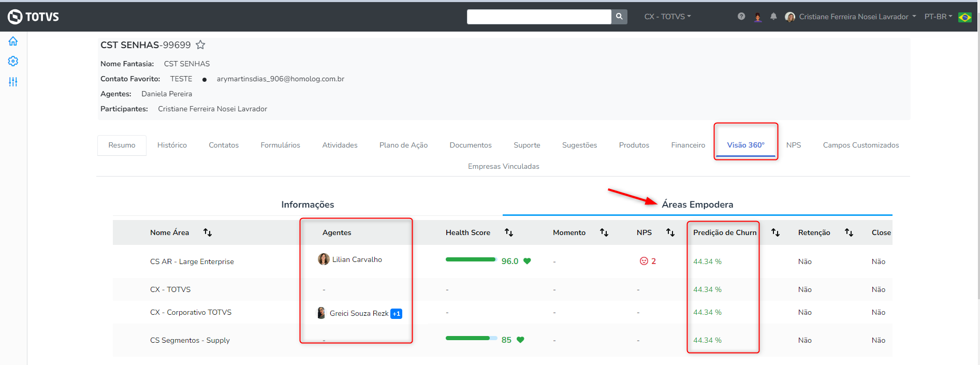Click the small character figure icon in header
Image resolution: width=980 pixels, height=365 pixels.
758,17
